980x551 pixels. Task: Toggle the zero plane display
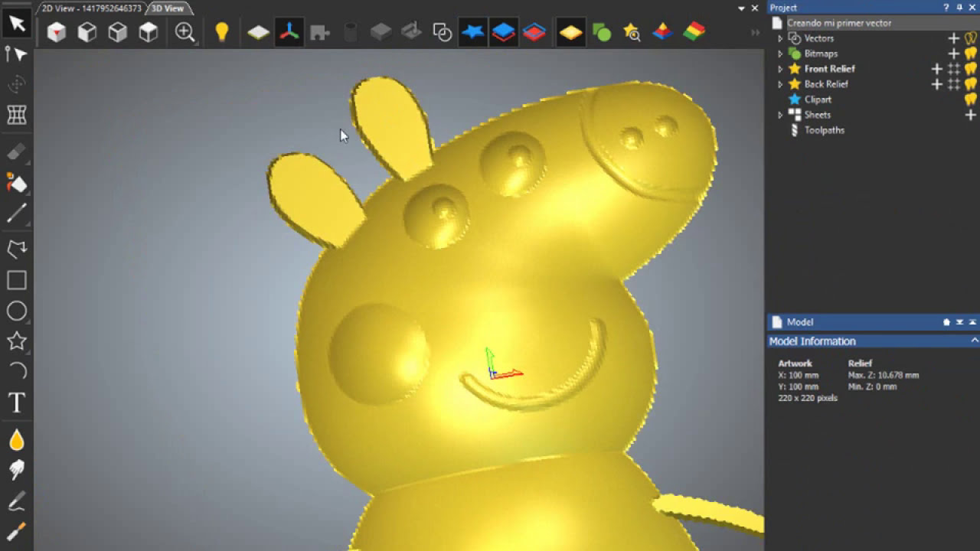pos(258,32)
